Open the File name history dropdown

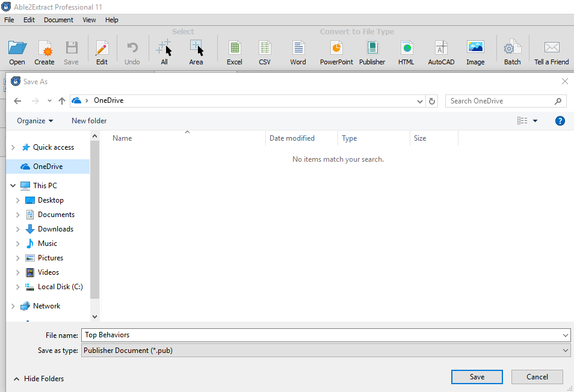[566, 335]
